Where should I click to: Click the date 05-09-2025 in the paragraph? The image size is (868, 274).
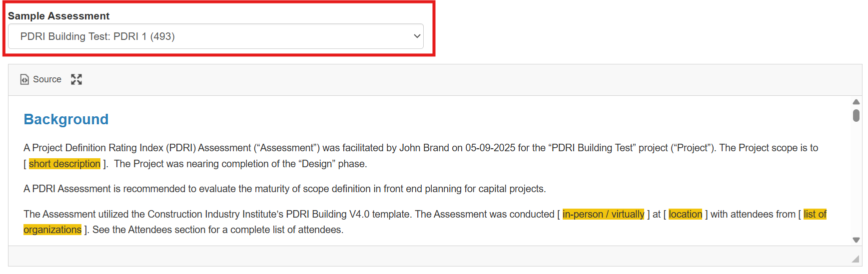point(490,148)
